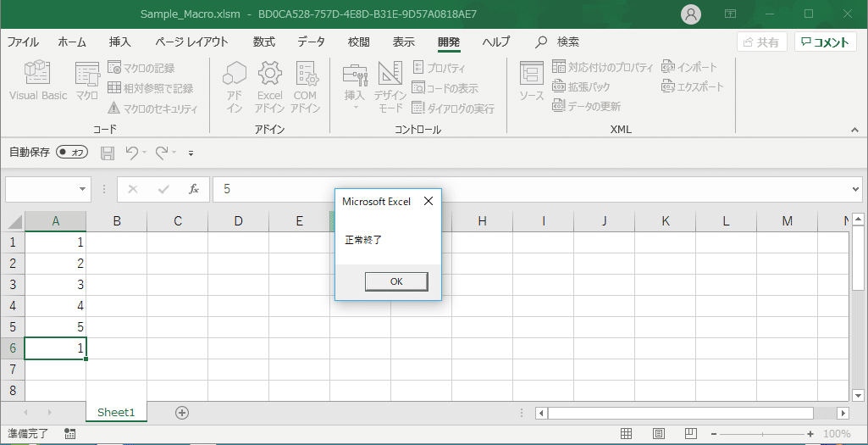Click zoom in plus button
The image size is (868, 445).
click(x=810, y=434)
